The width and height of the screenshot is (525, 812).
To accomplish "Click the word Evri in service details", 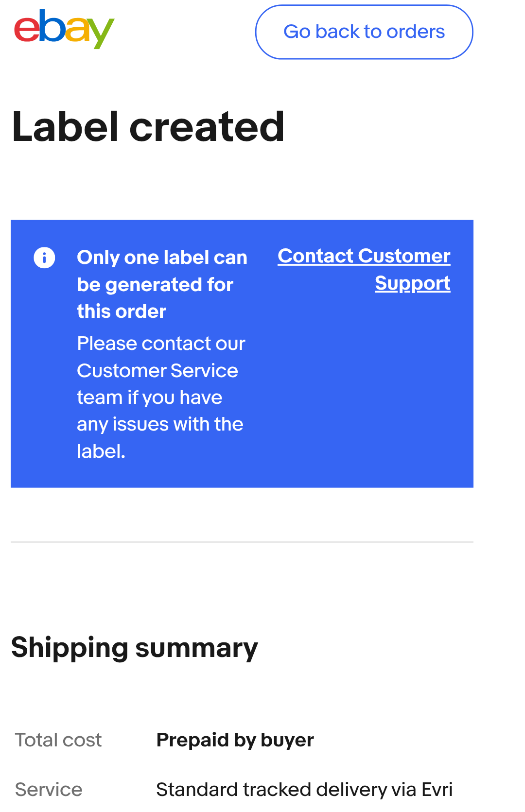I will point(437,790).
